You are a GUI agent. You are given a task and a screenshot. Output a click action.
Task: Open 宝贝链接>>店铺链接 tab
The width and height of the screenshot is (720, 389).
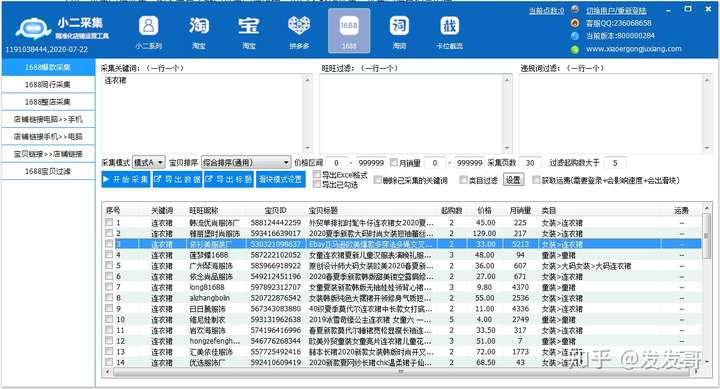[x=48, y=154]
